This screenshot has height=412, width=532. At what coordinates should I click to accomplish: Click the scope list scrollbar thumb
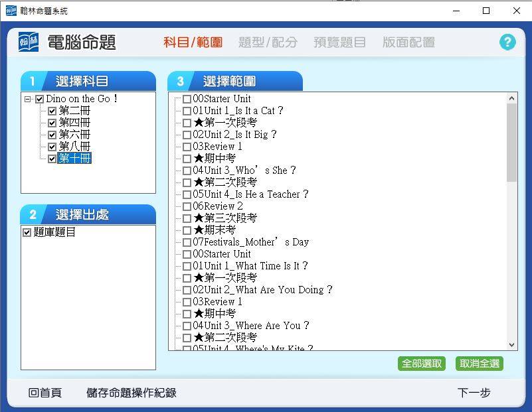click(511, 143)
